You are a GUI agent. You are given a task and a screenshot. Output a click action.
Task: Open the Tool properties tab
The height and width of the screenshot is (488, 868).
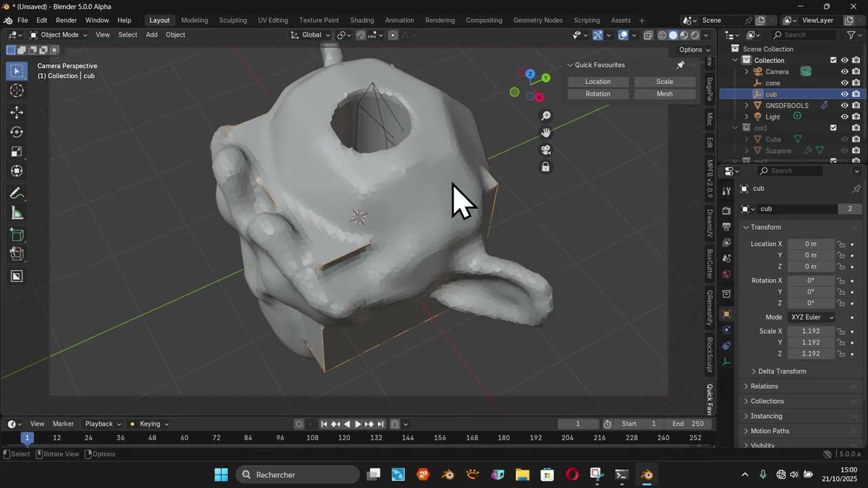pyautogui.click(x=726, y=192)
